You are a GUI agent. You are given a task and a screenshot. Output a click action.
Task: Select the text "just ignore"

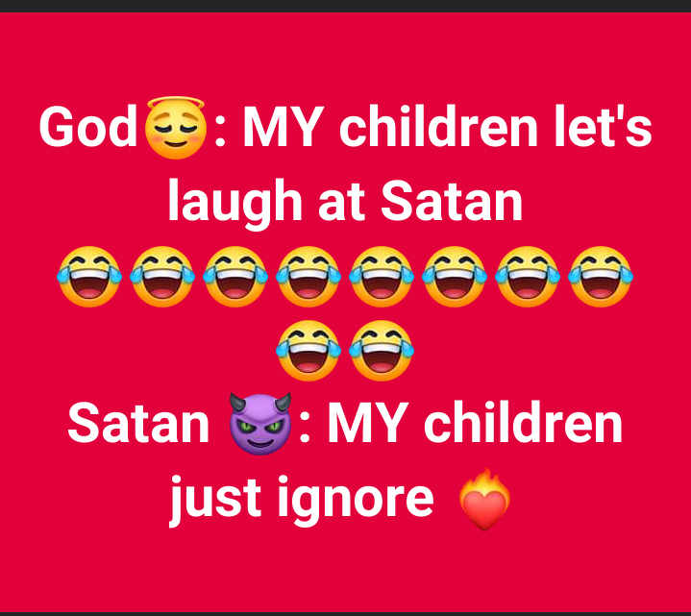point(303,499)
